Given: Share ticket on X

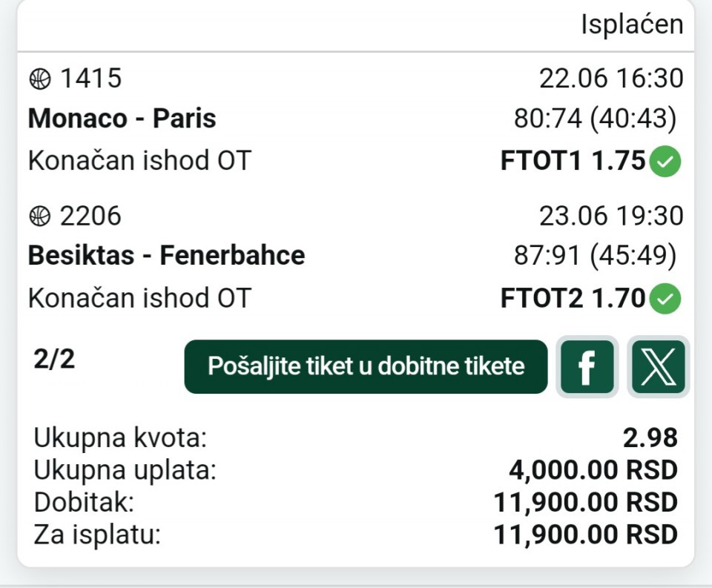Looking at the screenshot, I should click(659, 367).
